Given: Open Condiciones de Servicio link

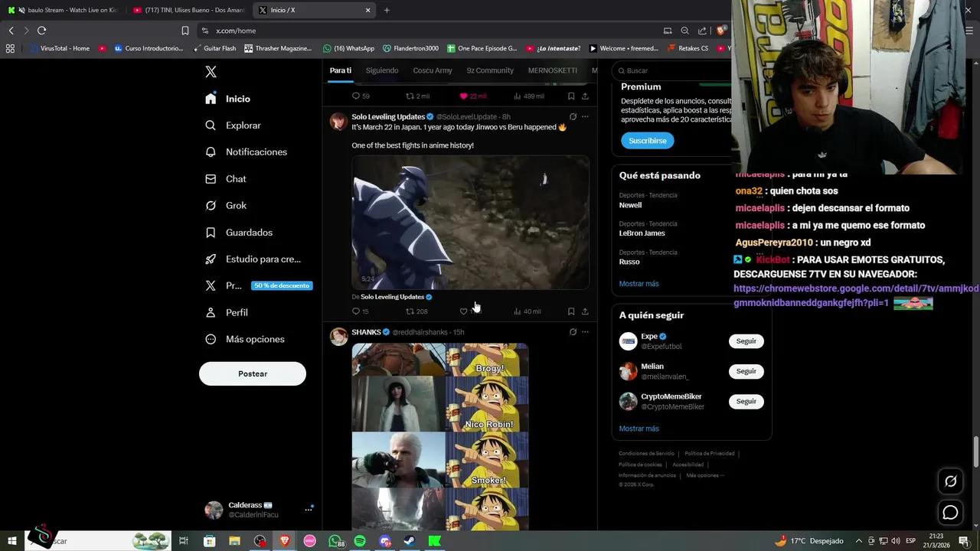Looking at the screenshot, I should (646, 454).
